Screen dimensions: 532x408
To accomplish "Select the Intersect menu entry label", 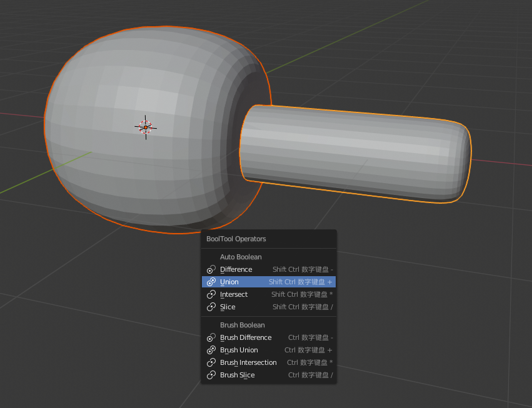I will pos(234,294).
